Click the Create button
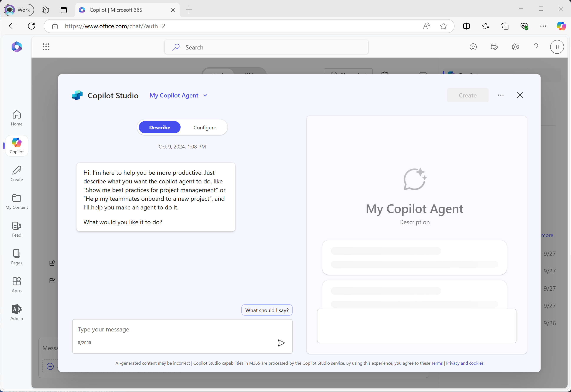 pos(468,95)
